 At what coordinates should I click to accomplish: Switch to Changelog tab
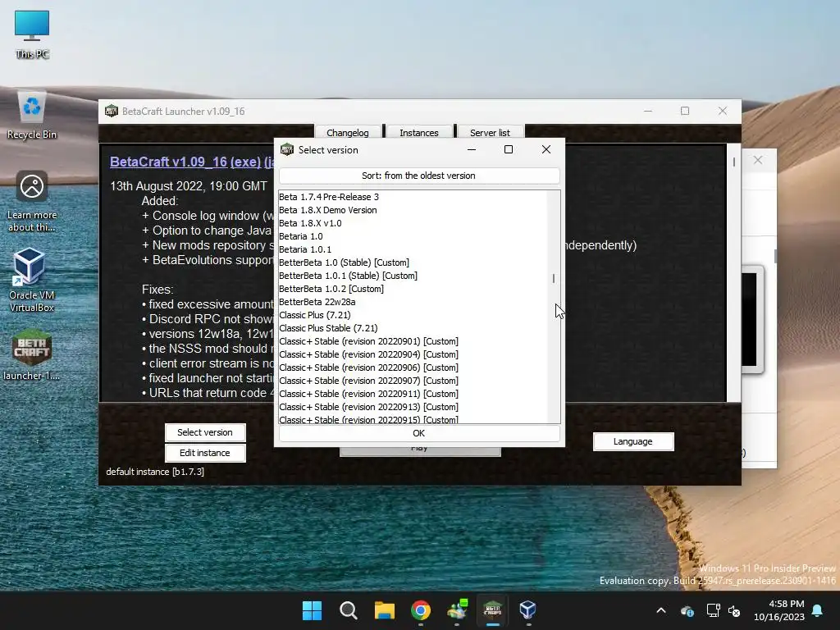(348, 132)
